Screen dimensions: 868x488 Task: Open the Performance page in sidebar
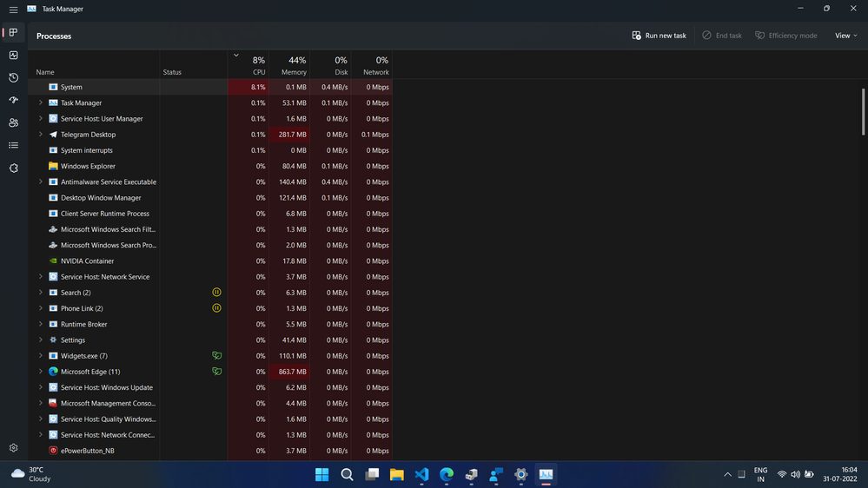click(x=13, y=56)
